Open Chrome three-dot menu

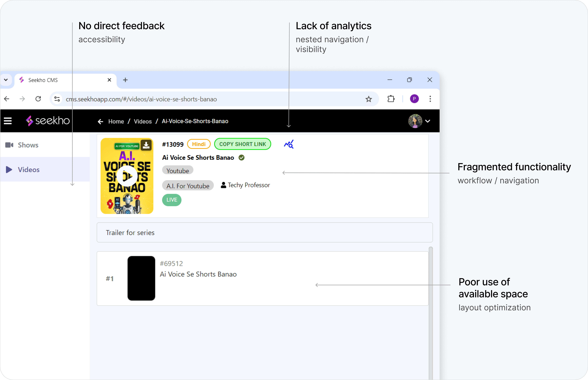430,99
